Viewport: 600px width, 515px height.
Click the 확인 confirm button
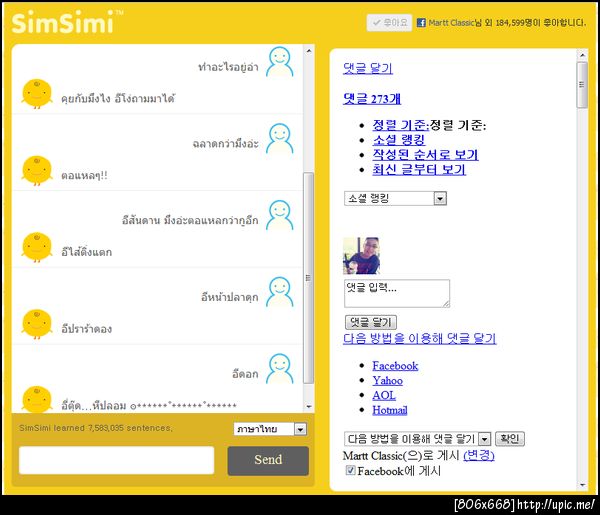510,438
